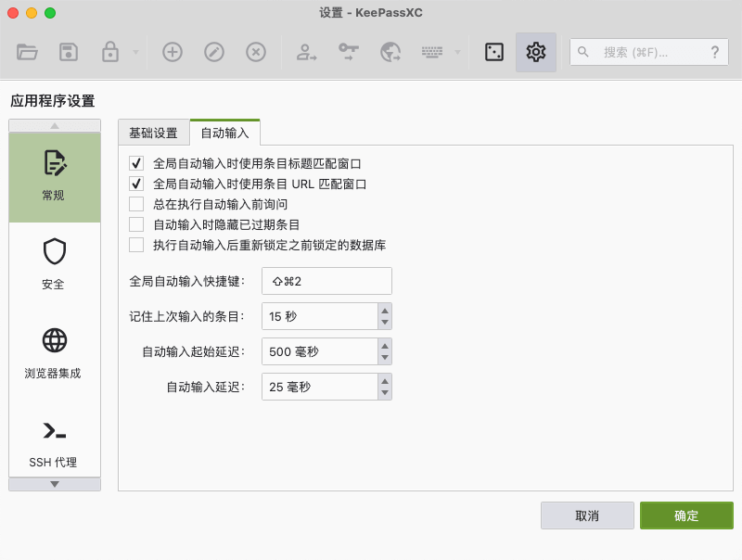
Task: Lock database with the padlock icon
Action: pyautogui.click(x=110, y=52)
